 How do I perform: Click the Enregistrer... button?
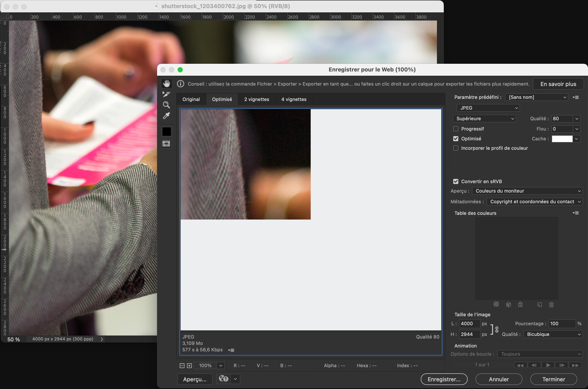444,379
